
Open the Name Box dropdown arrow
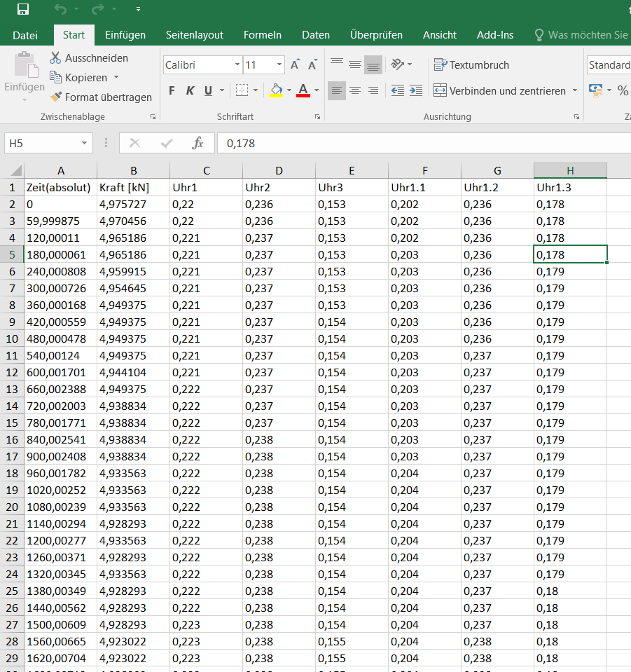click(x=85, y=143)
